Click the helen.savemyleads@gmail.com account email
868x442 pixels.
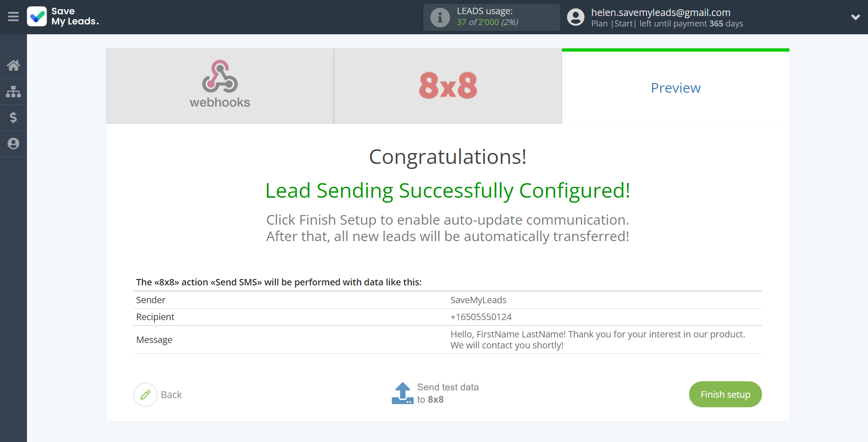pyautogui.click(x=661, y=12)
